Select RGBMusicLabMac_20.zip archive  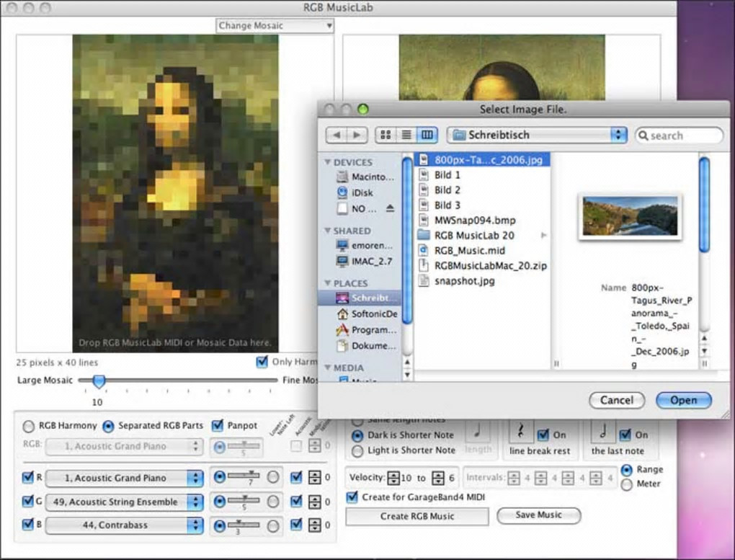pos(483,265)
